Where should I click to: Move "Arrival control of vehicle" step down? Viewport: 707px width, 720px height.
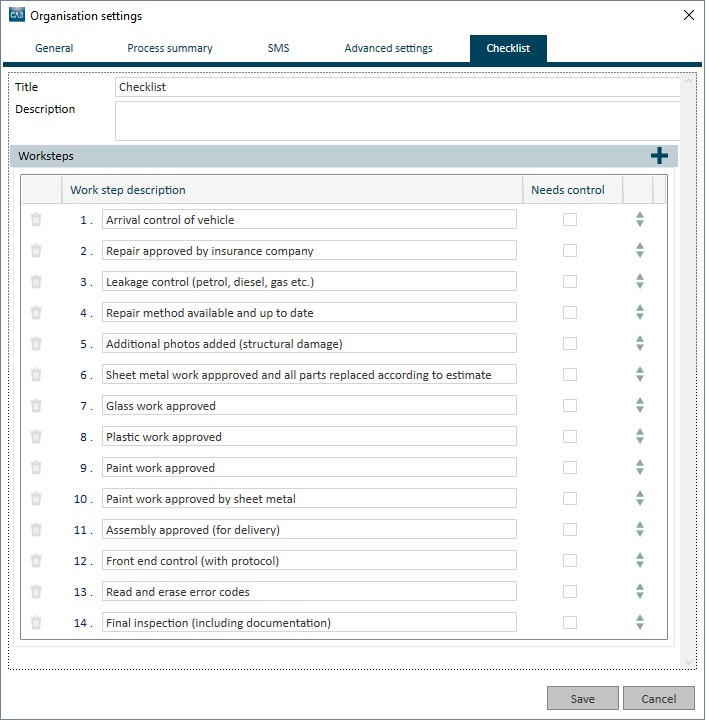[x=640, y=224]
